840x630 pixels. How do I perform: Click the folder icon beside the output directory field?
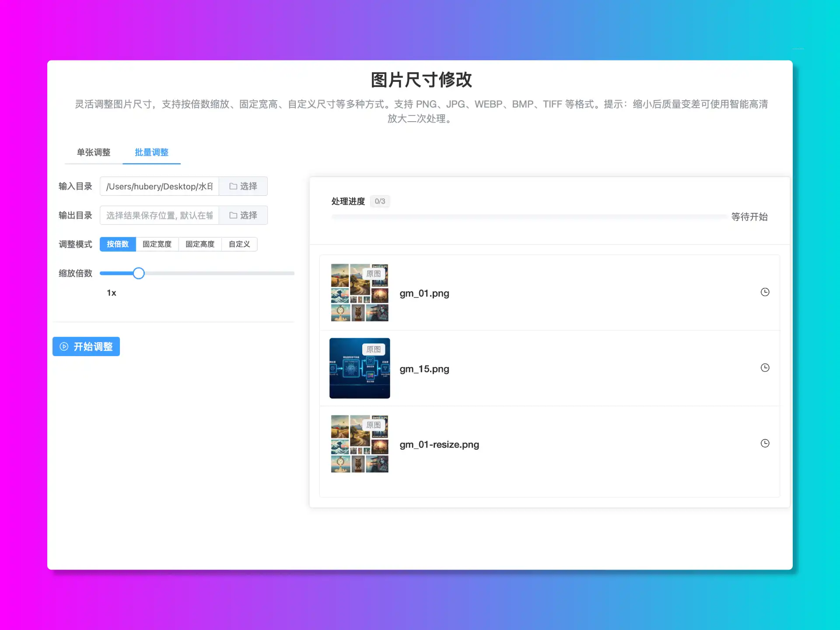click(233, 215)
